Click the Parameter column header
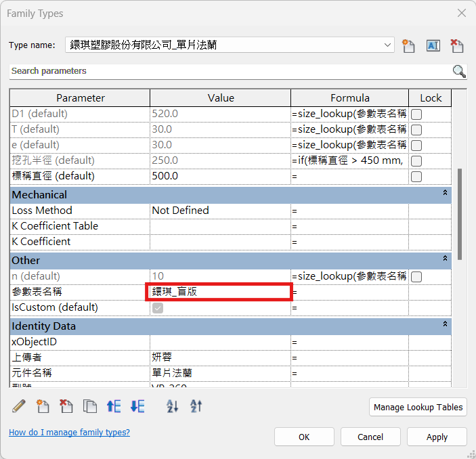The width and height of the screenshot is (476, 459). coord(80,98)
